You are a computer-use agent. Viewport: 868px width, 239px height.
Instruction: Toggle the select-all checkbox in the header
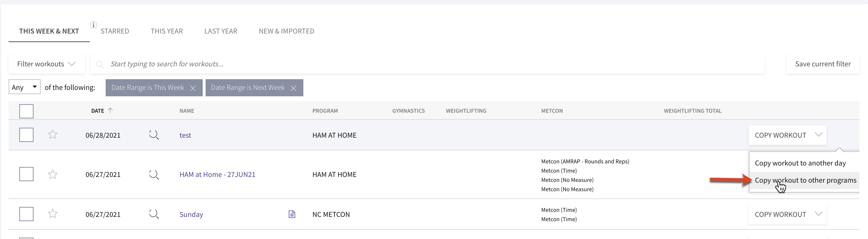[x=26, y=111]
